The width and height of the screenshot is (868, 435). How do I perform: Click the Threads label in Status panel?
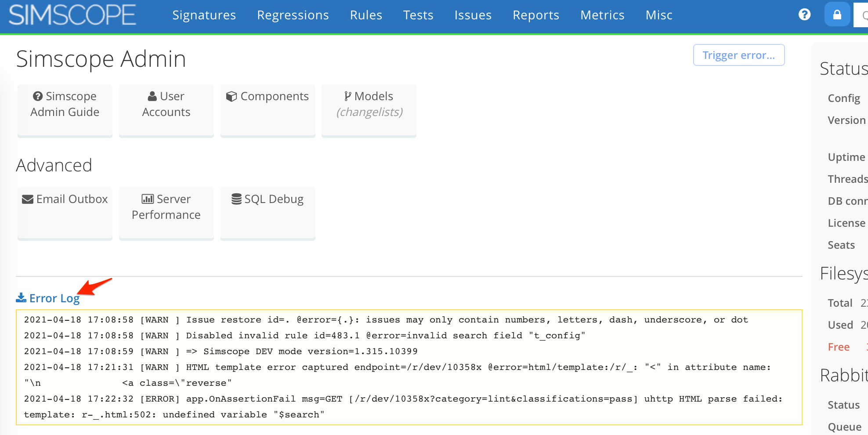848,179
